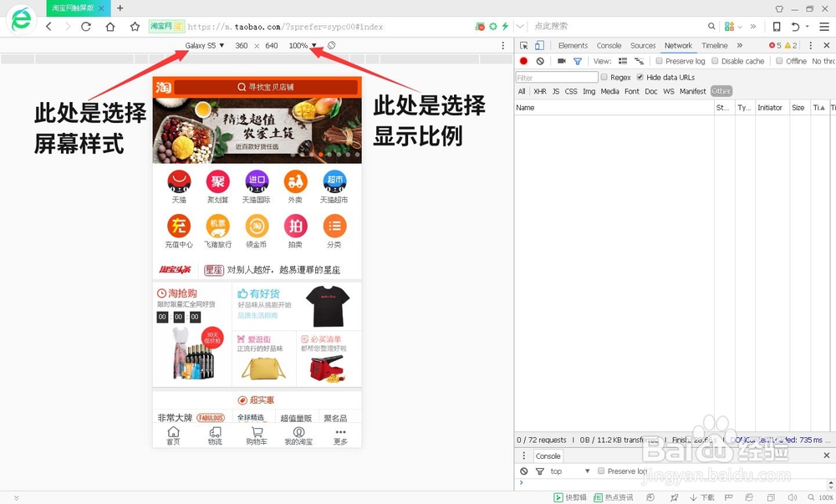The height and width of the screenshot is (504, 836).
Task: Click the browser back arrow
Action: pos(49,26)
